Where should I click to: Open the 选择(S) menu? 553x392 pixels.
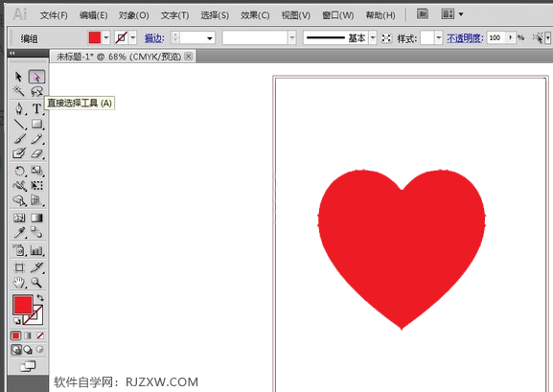click(x=215, y=15)
